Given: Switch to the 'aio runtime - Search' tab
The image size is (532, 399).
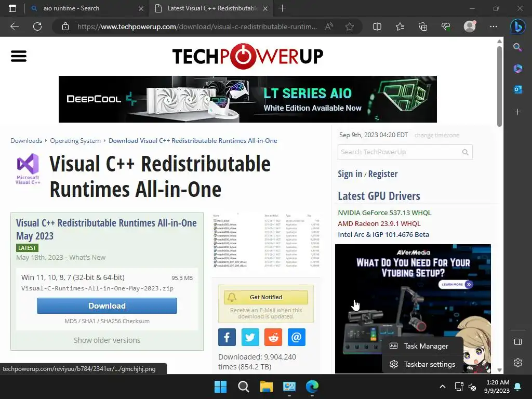Looking at the screenshot, I should coord(87,8).
